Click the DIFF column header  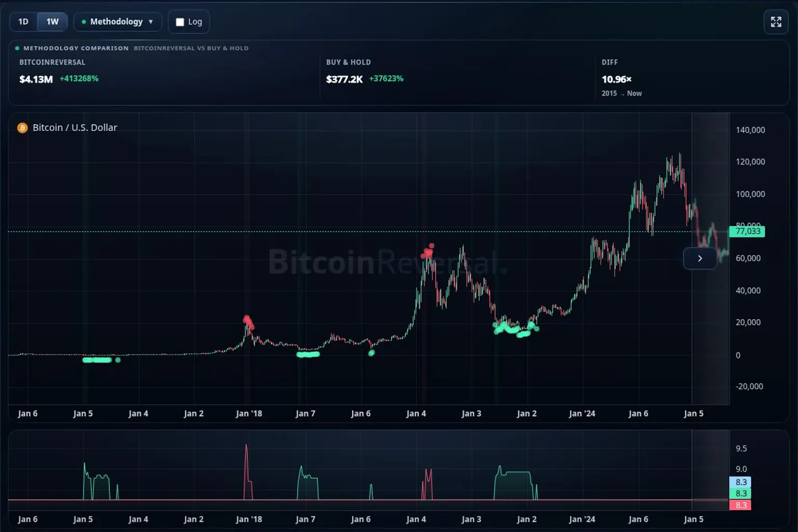click(x=610, y=62)
